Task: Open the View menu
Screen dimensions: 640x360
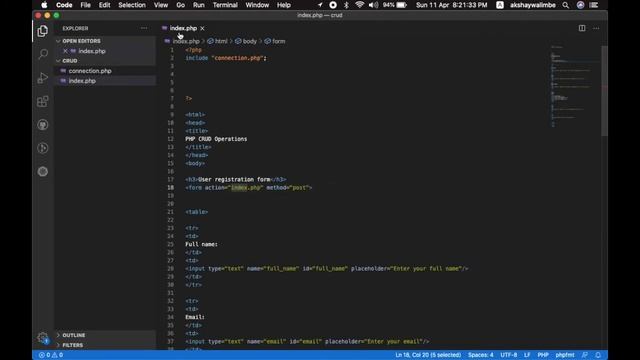Action: click(161, 5)
